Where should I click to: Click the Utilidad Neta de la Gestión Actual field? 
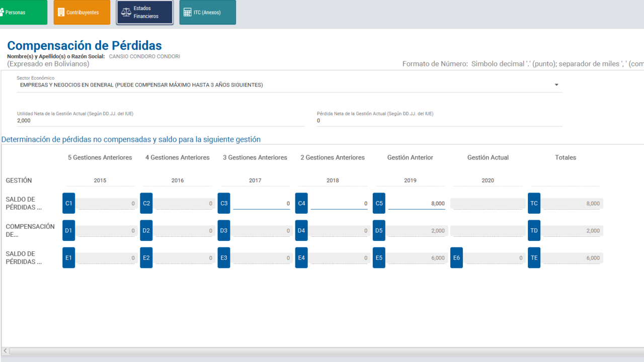(x=160, y=121)
